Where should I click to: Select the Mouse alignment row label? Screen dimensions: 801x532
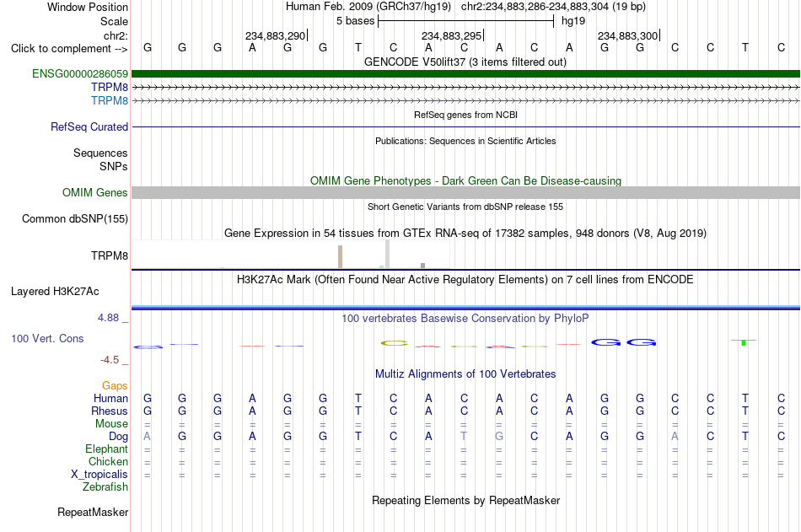[111, 423]
